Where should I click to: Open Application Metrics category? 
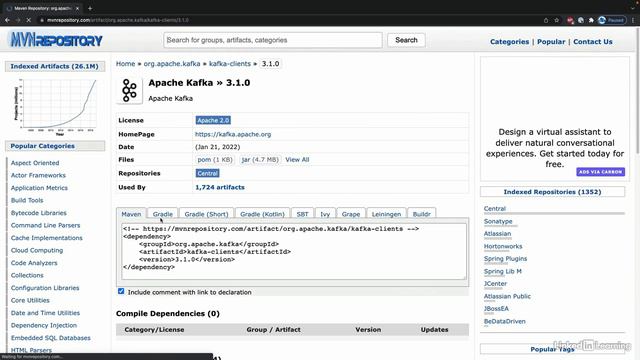tap(39, 188)
